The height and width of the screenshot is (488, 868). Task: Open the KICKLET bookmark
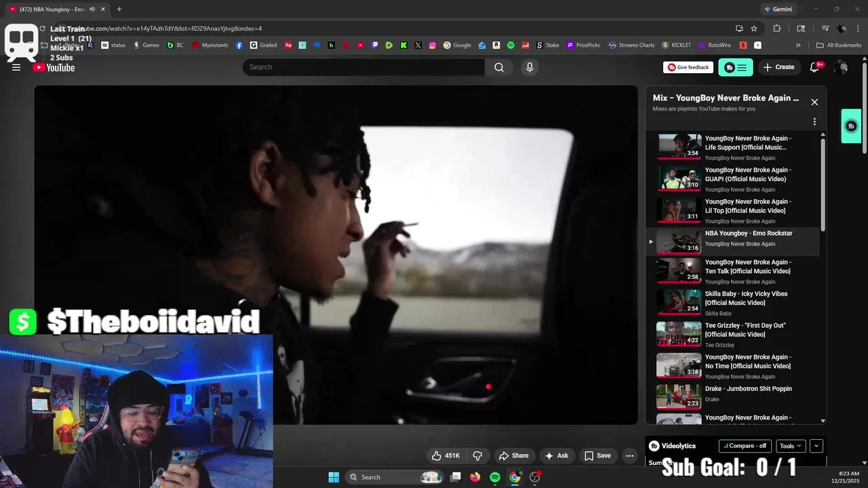pyautogui.click(x=677, y=45)
